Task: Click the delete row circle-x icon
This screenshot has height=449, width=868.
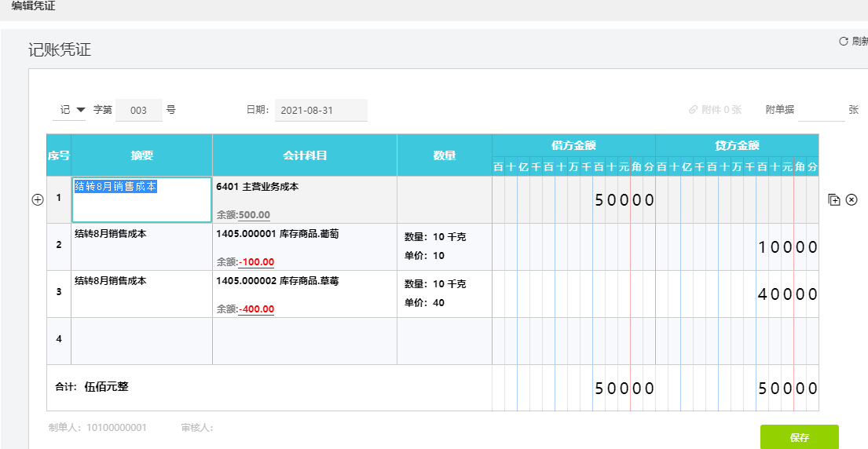Action: [852, 199]
